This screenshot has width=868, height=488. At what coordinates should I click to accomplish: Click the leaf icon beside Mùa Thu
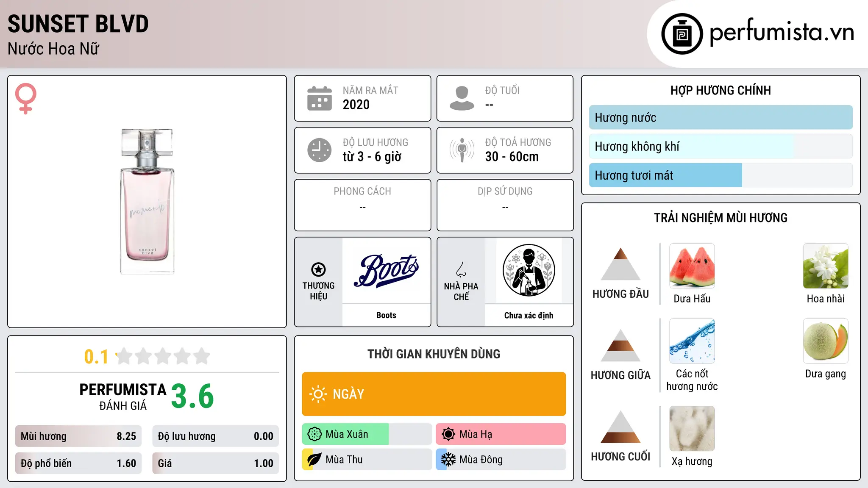pos(314,460)
